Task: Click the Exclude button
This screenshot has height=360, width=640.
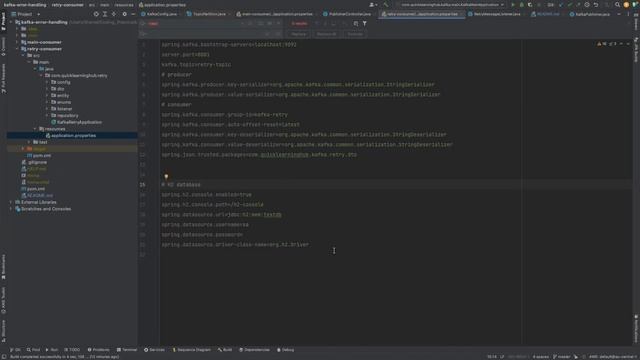Action: click(x=355, y=34)
